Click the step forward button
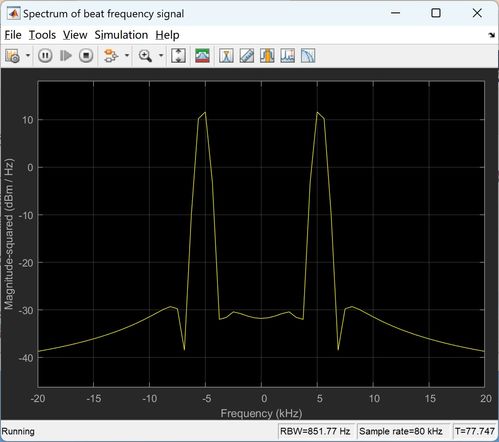Screen dimensions: 499x442 coord(66,56)
